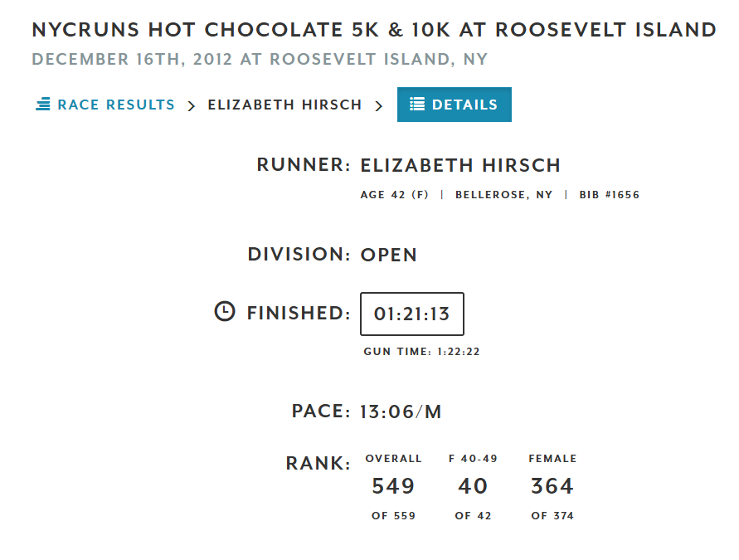Select the Bib #1656 text
739x560 pixels.
coord(610,195)
